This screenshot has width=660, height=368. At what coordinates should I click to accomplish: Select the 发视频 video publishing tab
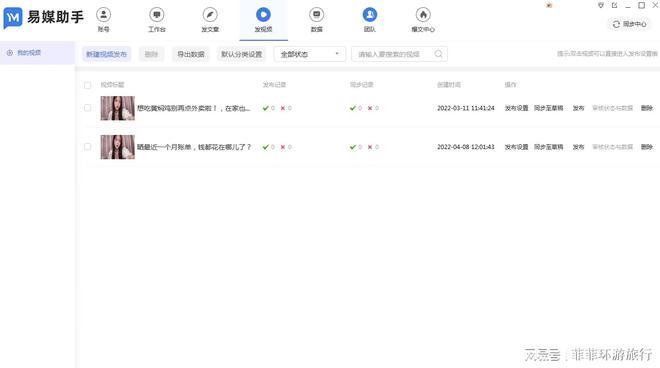263,20
